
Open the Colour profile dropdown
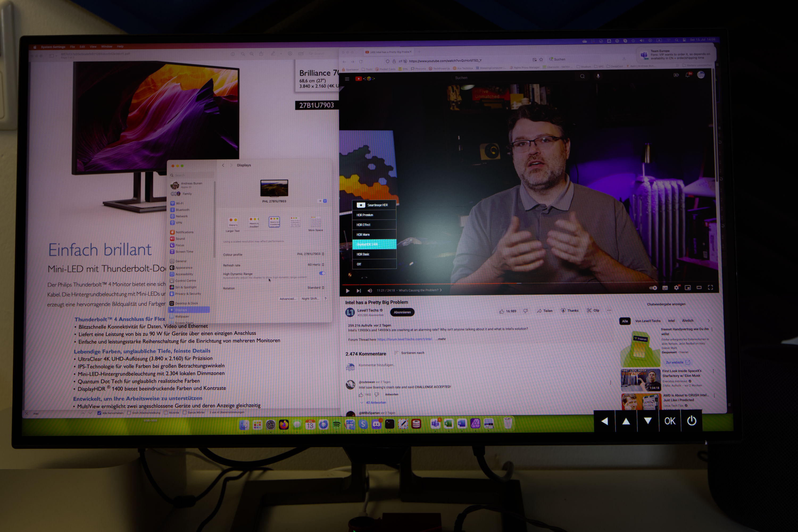coord(310,254)
